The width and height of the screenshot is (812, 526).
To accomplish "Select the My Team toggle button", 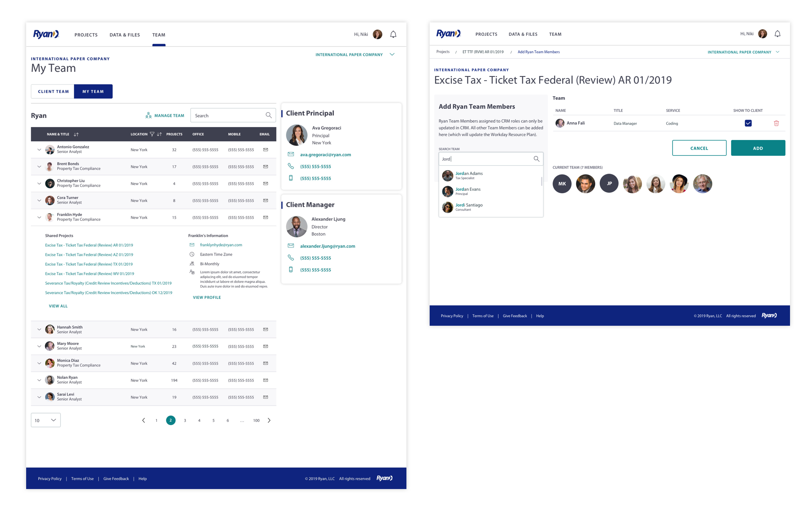I will pos(93,91).
